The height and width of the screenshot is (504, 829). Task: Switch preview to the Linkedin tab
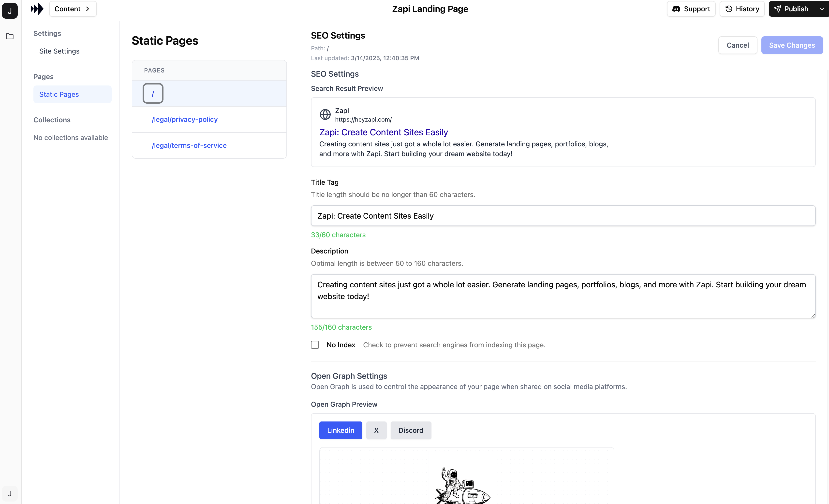340,430
